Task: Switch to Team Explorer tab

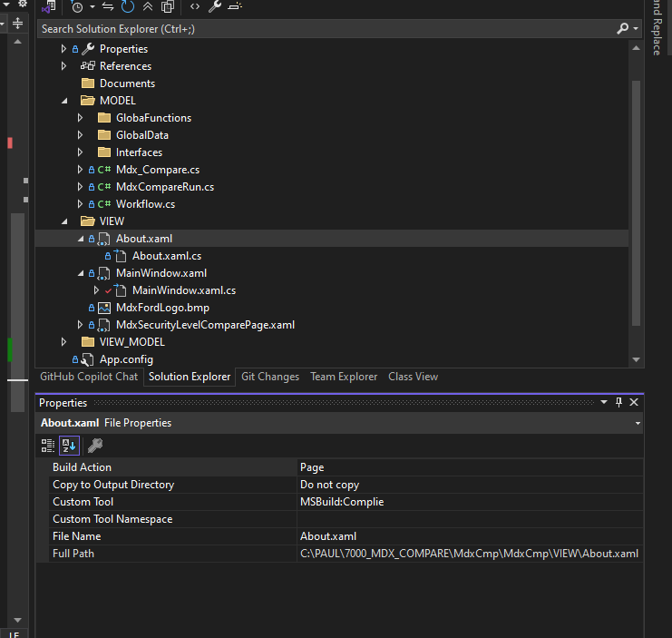Action: pos(344,377)
